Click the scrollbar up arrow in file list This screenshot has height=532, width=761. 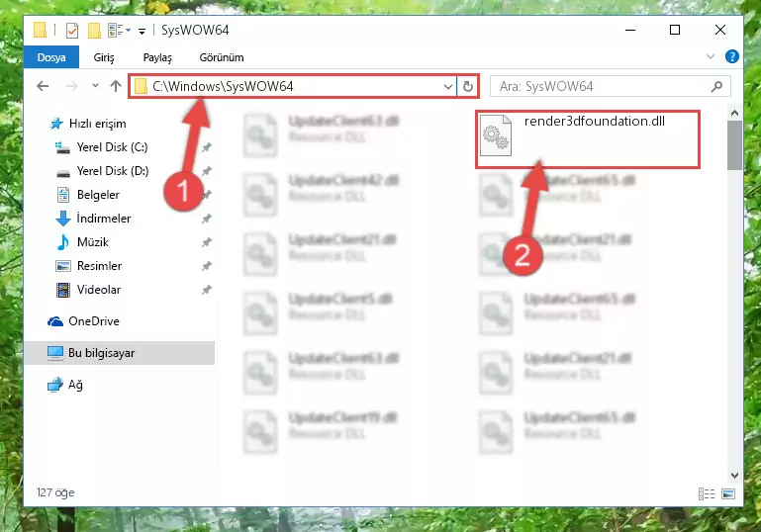(734, 113)
